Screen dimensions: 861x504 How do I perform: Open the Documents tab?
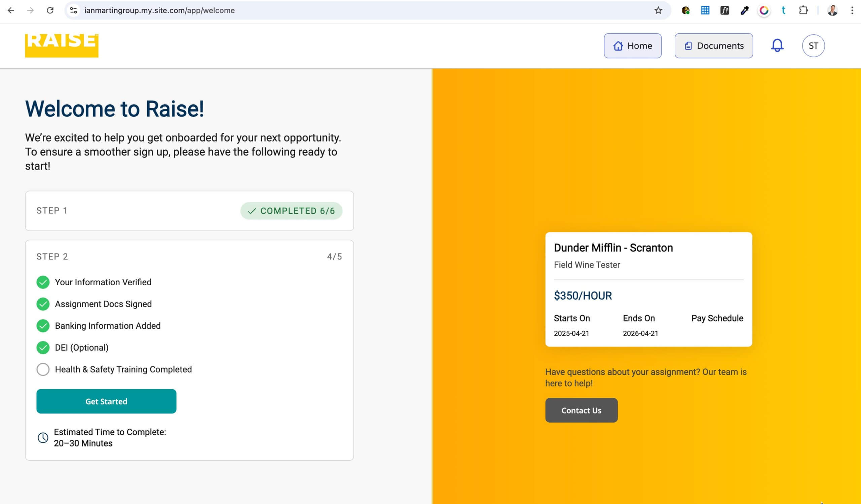click(x=713, y=46)
